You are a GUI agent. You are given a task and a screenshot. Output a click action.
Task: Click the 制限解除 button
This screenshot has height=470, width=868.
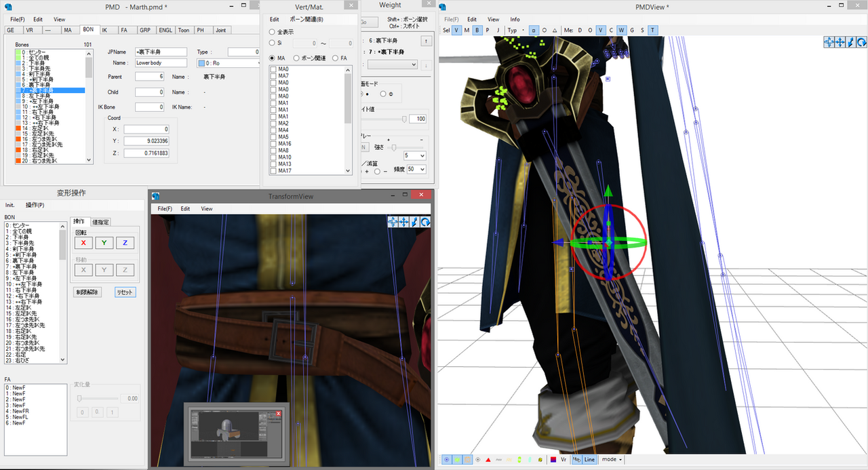(87, 292)
